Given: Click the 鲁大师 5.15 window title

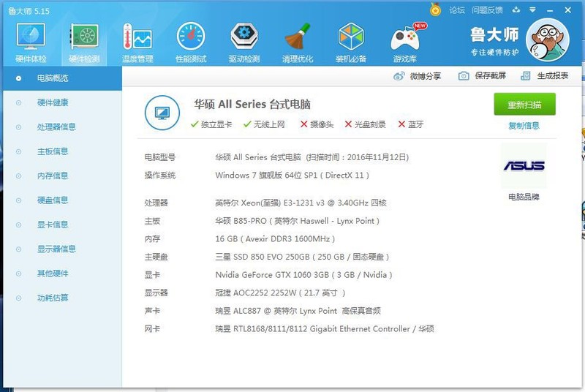Looking at the screenshot, I should [x=29, y=11].
